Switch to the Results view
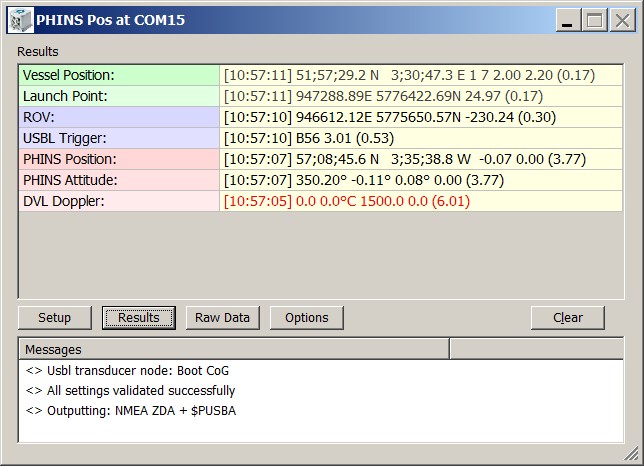The height and width of the screenshot is (466, 644). [139, 318]
